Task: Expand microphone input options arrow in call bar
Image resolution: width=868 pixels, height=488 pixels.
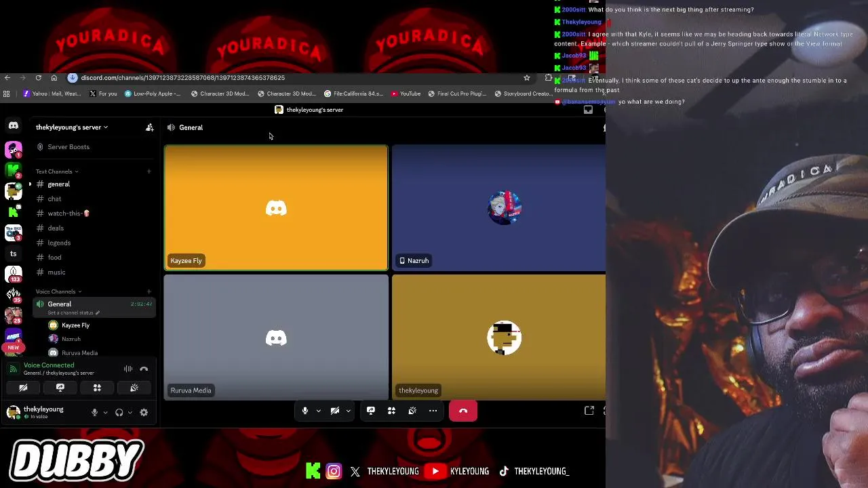Action: (x=318, y=411)
